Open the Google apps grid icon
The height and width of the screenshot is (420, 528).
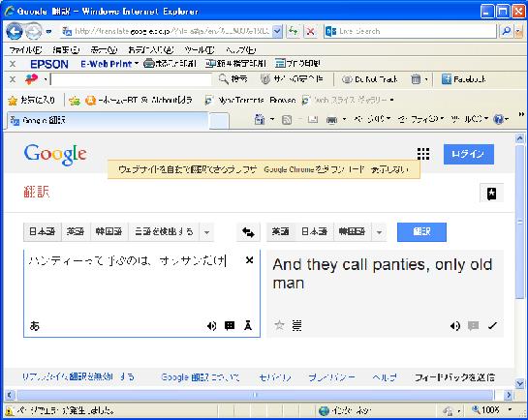[x=423, y=154]
